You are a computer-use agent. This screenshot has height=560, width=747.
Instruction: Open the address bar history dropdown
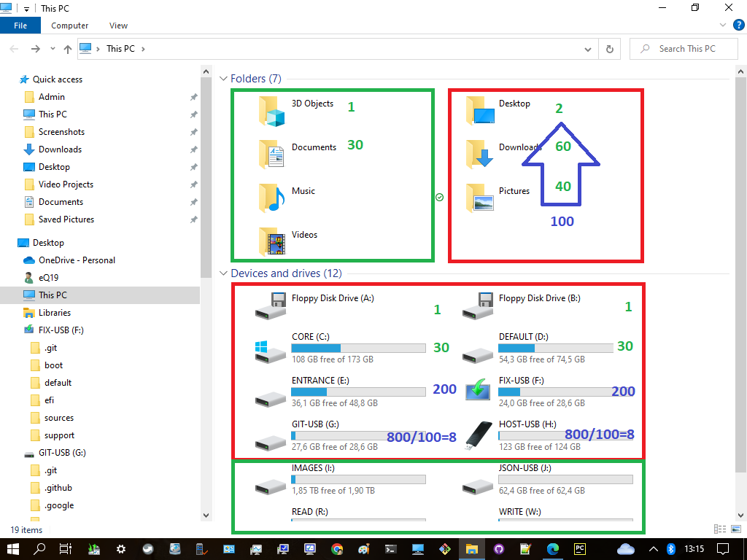(x=588, y=49)
